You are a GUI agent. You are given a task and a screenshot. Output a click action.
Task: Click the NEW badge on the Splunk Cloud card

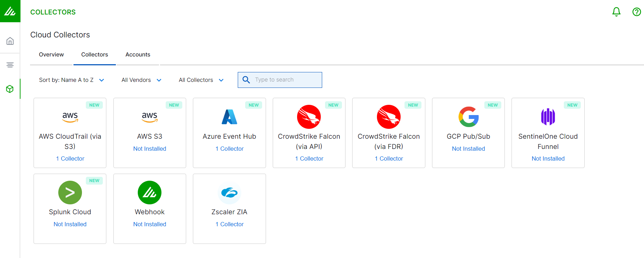(x=94, y=181)
